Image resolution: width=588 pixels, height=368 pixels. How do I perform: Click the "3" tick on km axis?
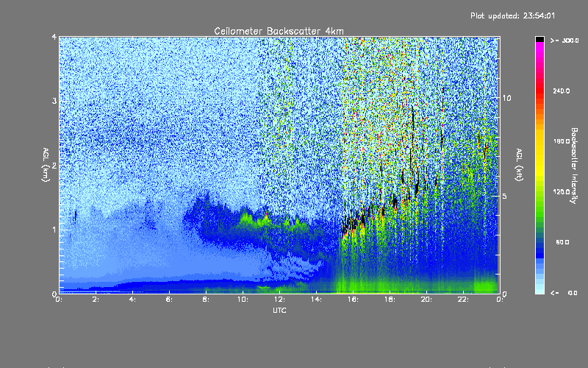click(x=54, y=101)
